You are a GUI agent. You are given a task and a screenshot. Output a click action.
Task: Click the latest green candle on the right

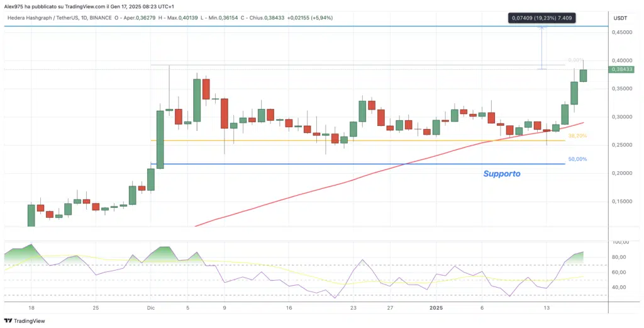[583, 75]
